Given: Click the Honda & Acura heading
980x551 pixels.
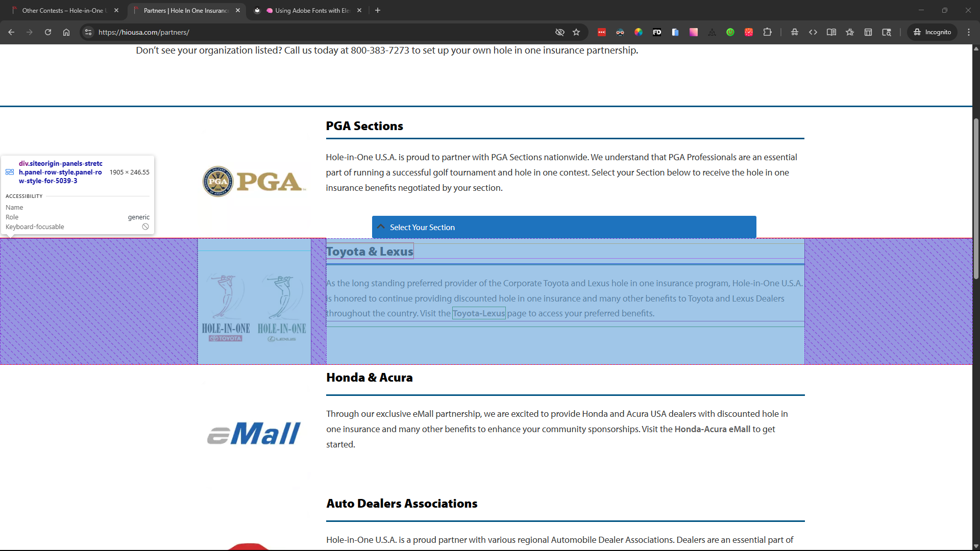Looking at the screenshot, I should [370, 378].
